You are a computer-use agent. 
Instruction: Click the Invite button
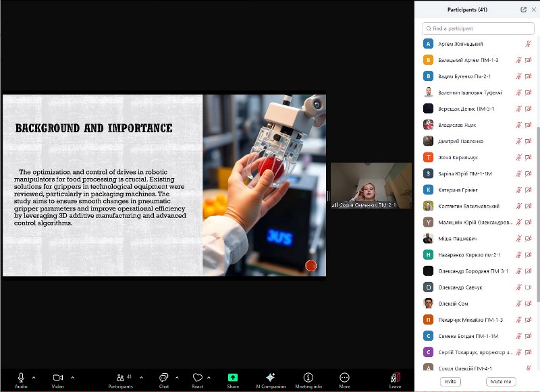click(x=450, y=382)
